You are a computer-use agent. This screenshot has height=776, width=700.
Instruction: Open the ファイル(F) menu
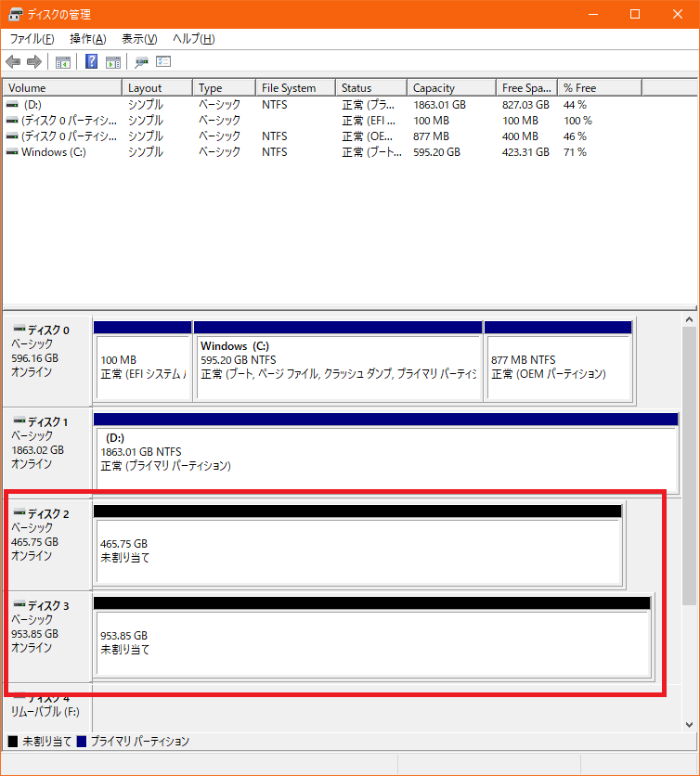32,39
